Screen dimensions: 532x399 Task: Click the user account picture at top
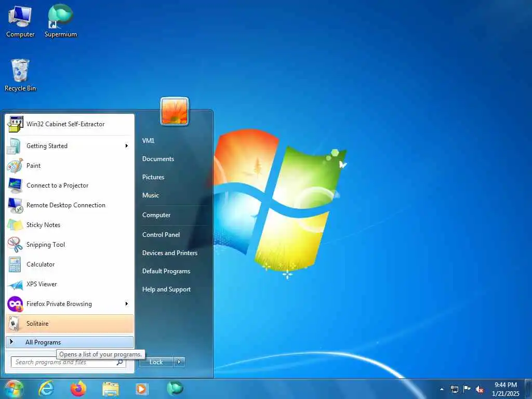pyautogui.click(x=175, y=111)
